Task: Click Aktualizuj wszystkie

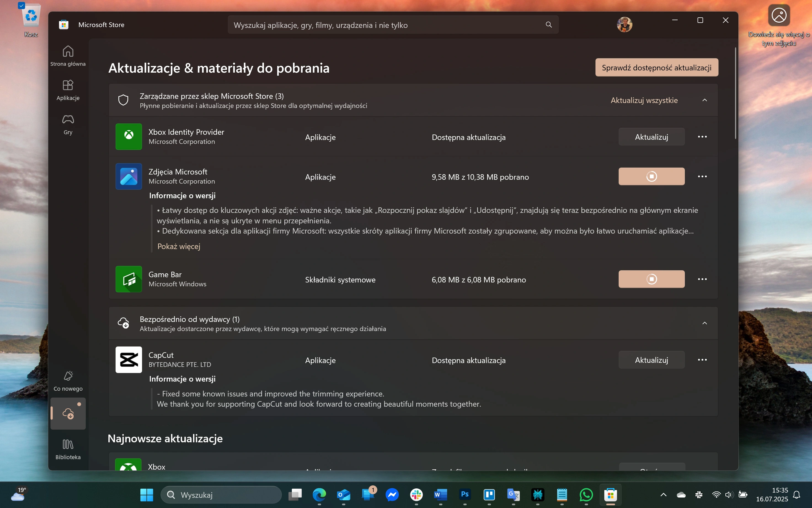Action: click(644, 100)
